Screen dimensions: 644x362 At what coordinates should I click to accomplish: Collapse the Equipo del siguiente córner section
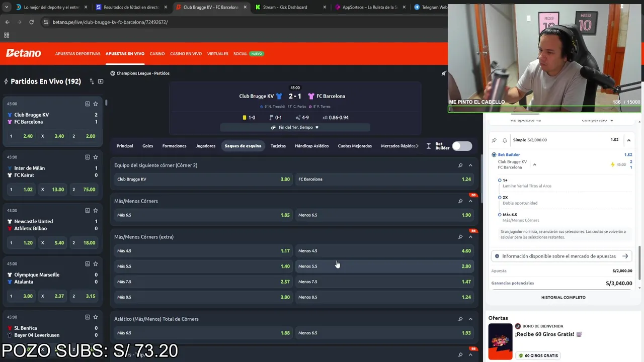470,165
